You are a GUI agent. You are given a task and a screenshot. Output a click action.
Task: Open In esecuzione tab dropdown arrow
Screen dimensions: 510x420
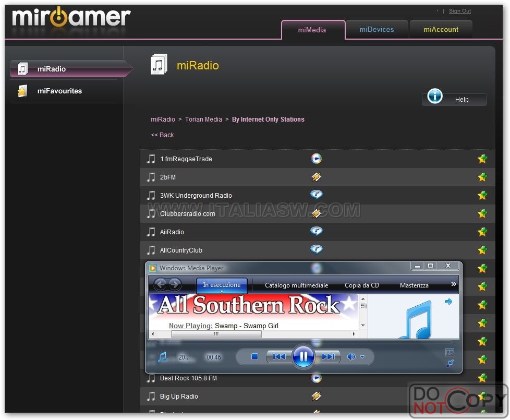222,291
